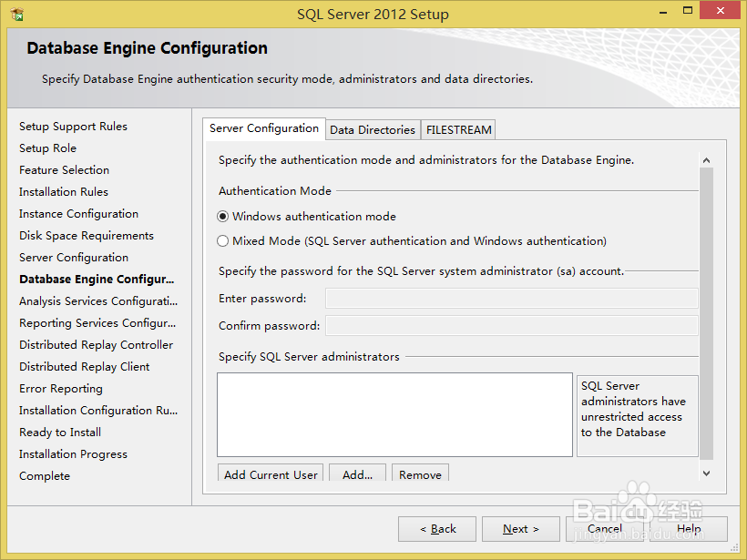Cancel the SQL Server 2012 Setup
This screenshot has height=560, width=747.
pyautogui.click(x=605, y=528)
